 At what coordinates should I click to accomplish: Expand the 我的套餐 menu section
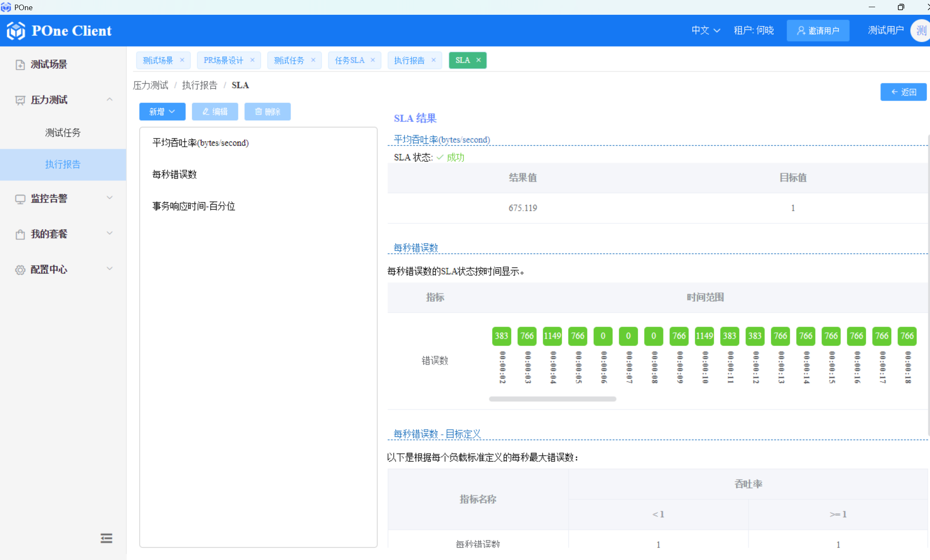click(x=109, y=233)
